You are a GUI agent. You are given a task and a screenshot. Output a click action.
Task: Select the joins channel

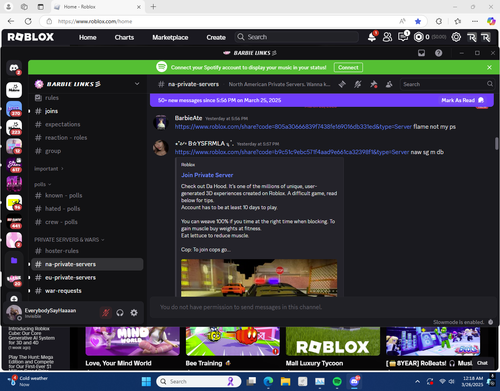click(x=87, y=111)
